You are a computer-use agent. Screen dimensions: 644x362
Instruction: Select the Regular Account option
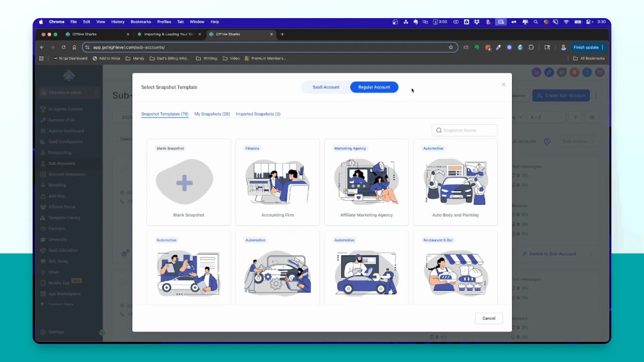pos(374,87)
